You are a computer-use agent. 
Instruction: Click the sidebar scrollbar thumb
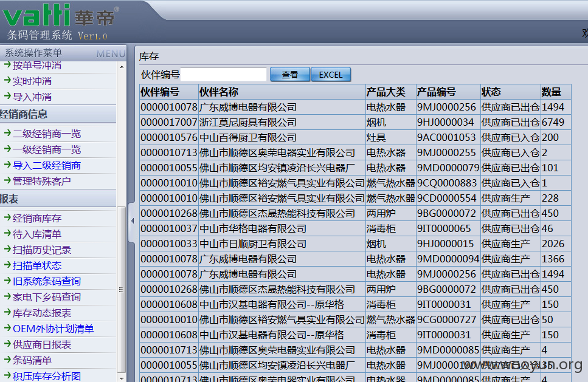[x=122, y=289]
